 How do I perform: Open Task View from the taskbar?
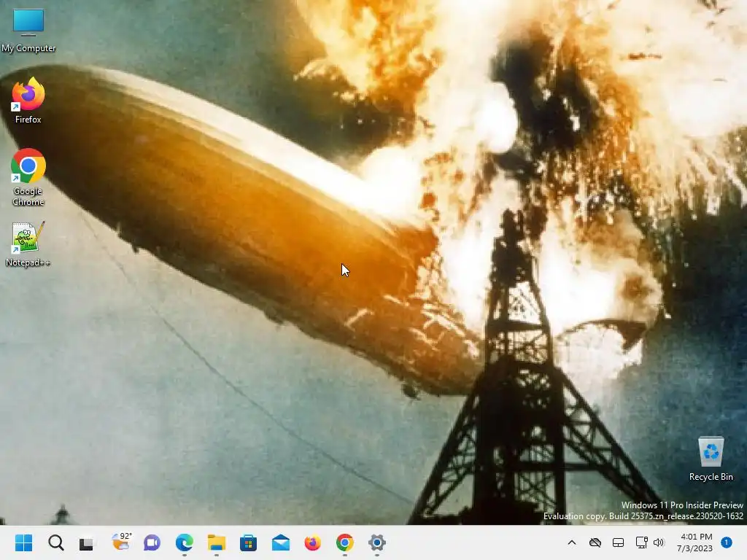click(x=87, y=542)
